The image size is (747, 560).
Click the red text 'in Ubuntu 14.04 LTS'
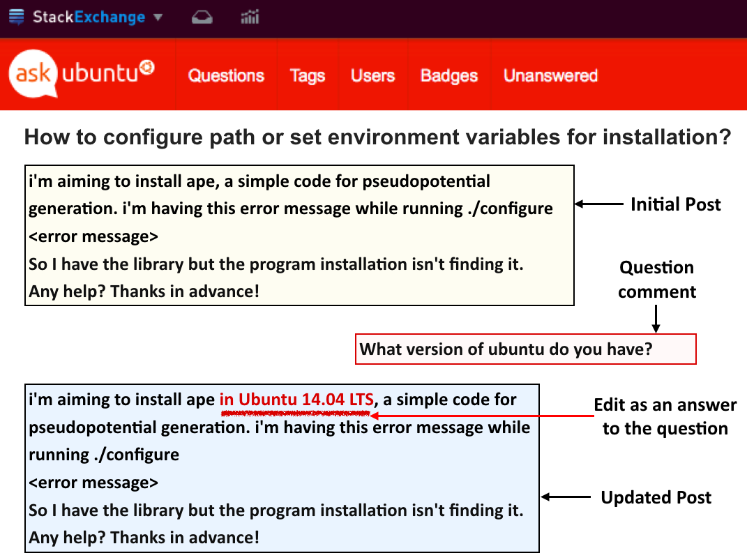click(296, 399)
